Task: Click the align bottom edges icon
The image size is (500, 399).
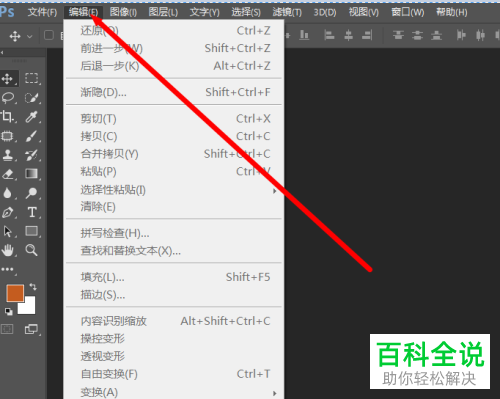Action: pos(304,35)
